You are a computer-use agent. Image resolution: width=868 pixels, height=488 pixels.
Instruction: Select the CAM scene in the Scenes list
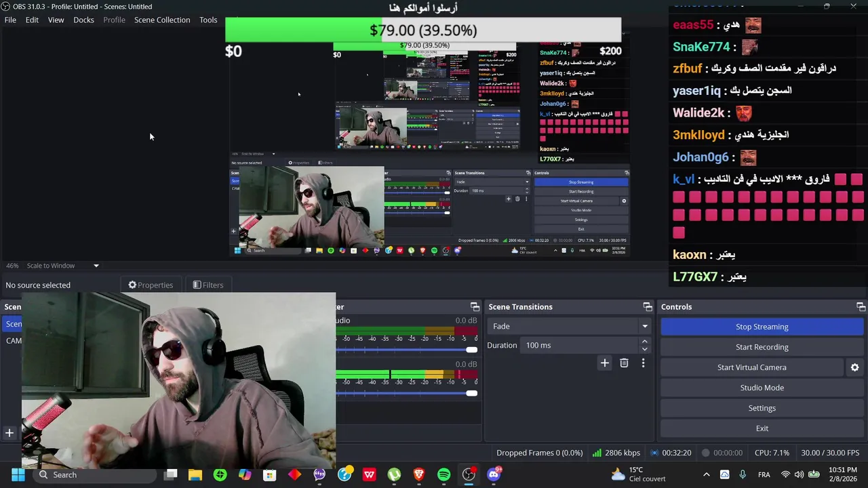(x=14, y=341)
